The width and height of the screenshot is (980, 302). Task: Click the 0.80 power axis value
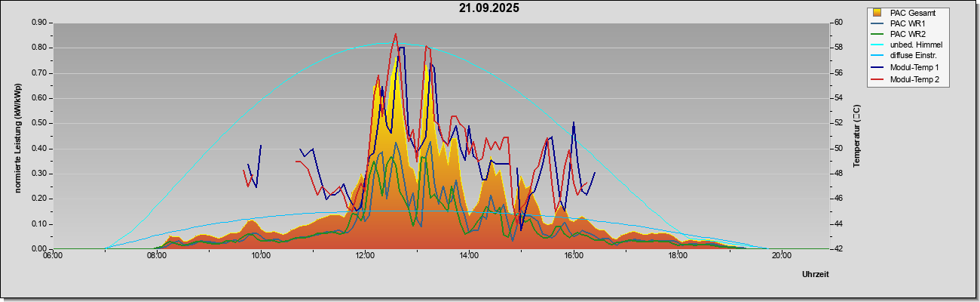click(40, 48)
